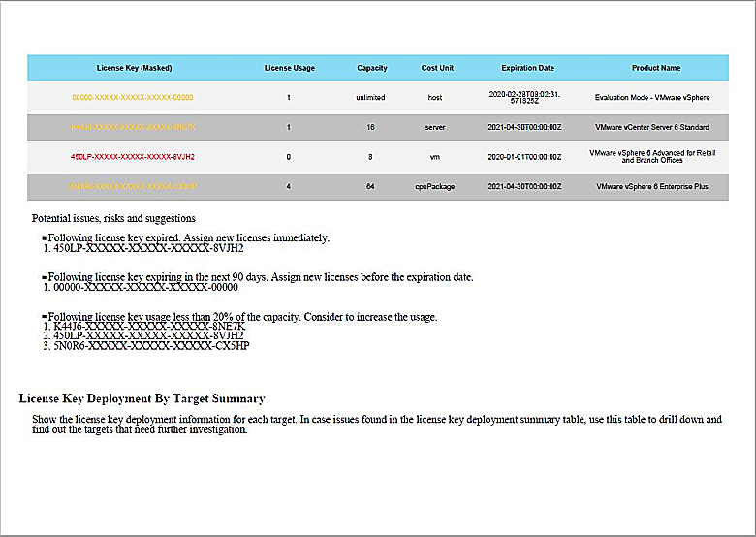Select the K44J6 license key in the table
Image resolution: width=756 pixels, height=537 pixels.
tap(133, 128)
